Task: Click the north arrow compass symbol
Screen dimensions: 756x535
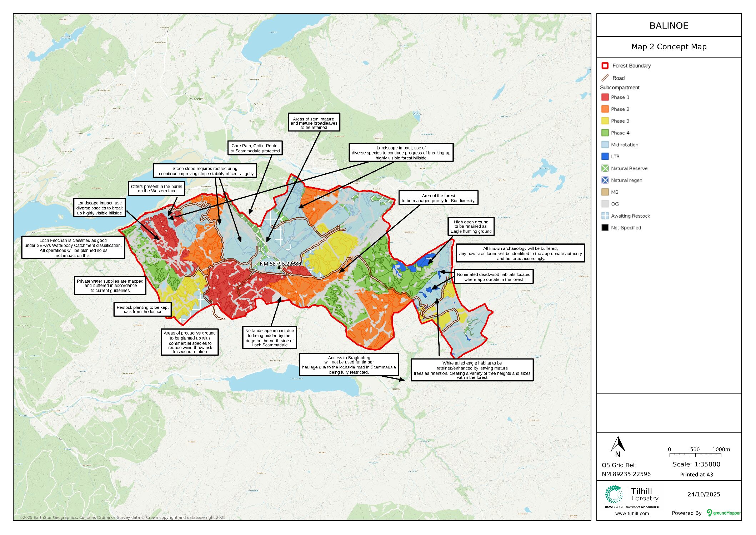Action: (618, 446)
